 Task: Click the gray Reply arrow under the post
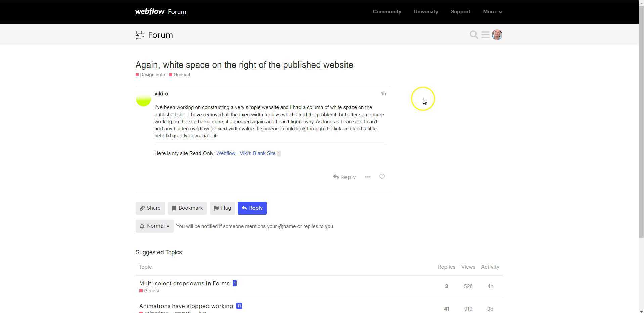(x=344, y=177)
